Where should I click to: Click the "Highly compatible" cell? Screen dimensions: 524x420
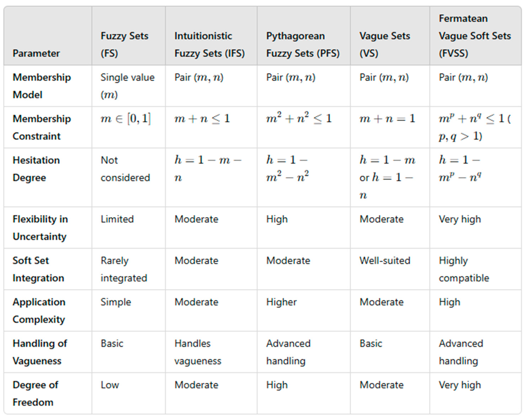464,270
